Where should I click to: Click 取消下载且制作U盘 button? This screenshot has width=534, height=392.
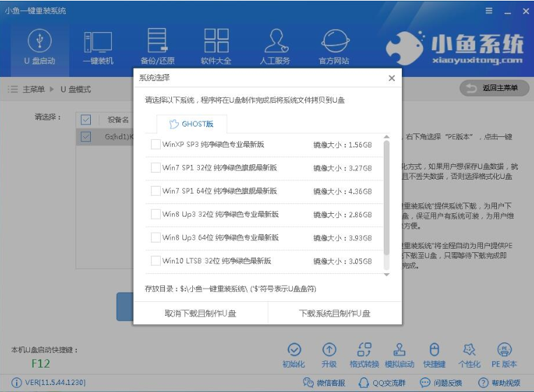click(201, 313)
